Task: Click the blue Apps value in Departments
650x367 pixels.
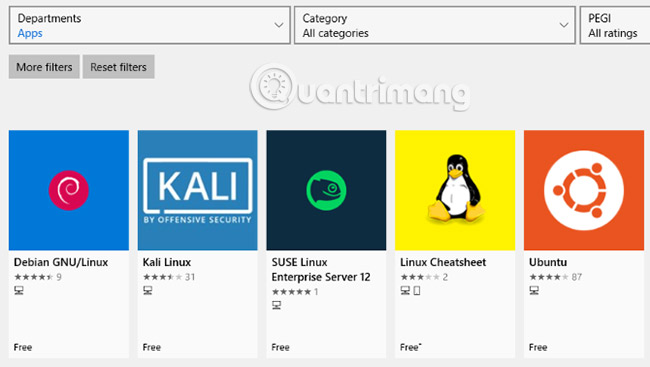Action: (30, 34)
